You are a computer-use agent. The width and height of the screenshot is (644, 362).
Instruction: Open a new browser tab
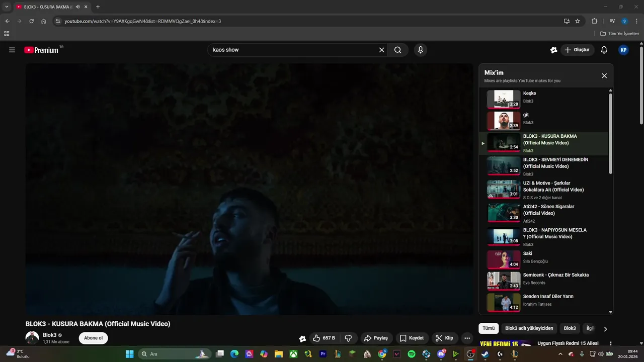[x=98, y=7]
